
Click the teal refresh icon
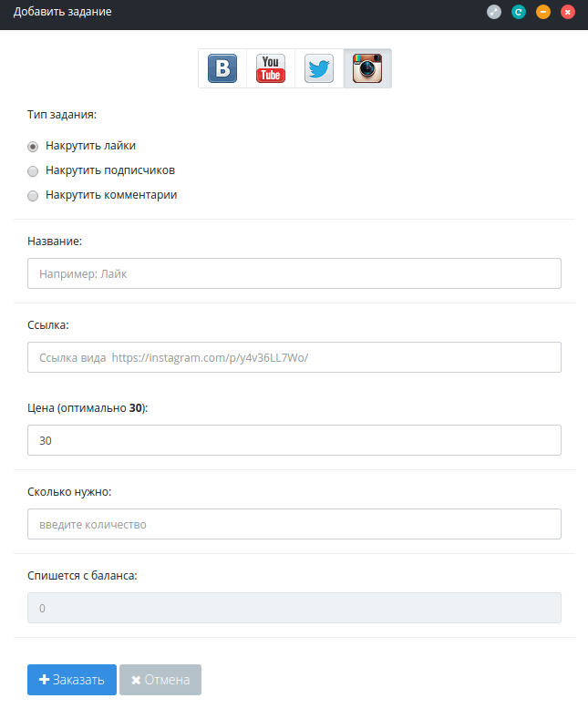click(519, 13)
